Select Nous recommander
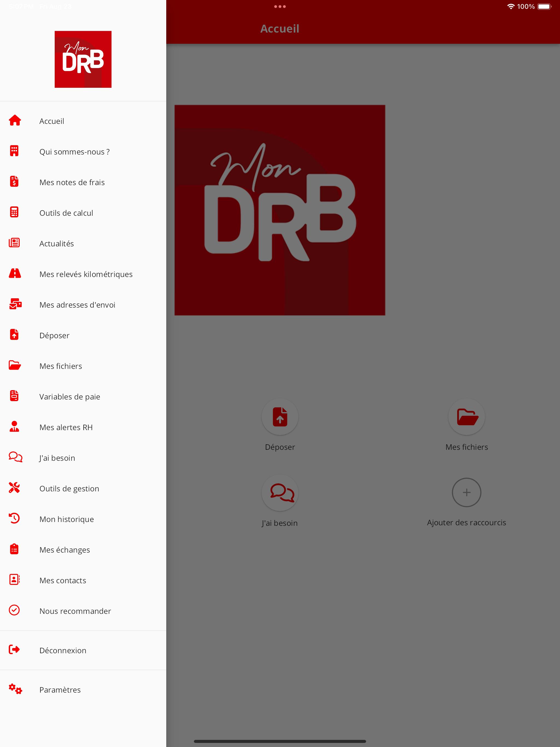 [x=83, y=611]
